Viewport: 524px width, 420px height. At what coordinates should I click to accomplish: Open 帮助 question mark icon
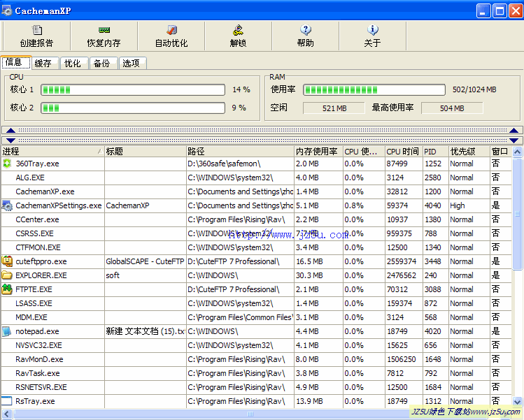click(x=306, y=30)
